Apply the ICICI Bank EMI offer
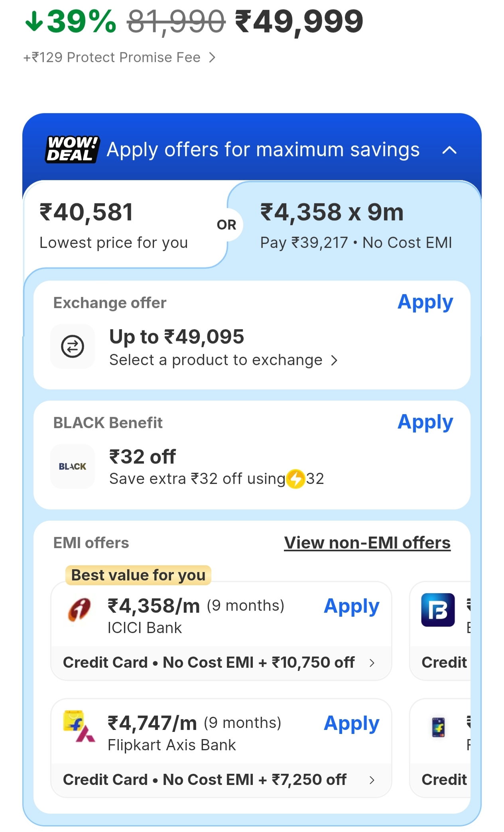This screenshot has height=832, width=504. point(351,607)
